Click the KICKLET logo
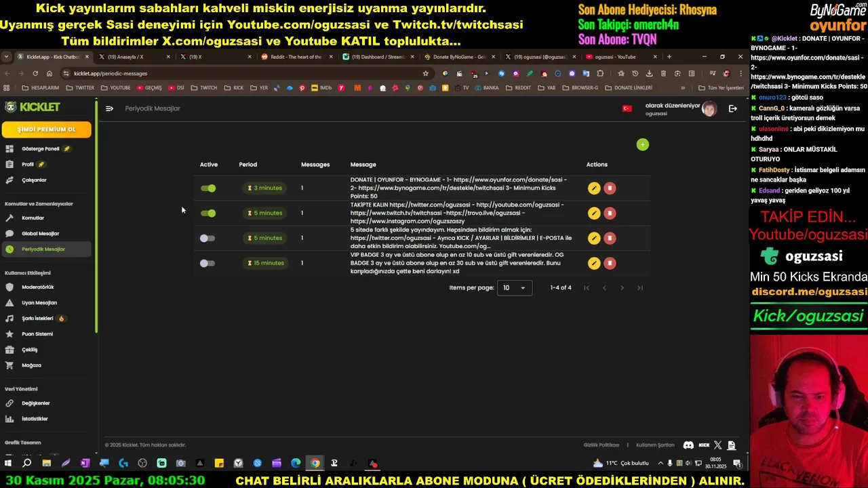The width and height of the screenshot is (868, 488). pos(33,107)
